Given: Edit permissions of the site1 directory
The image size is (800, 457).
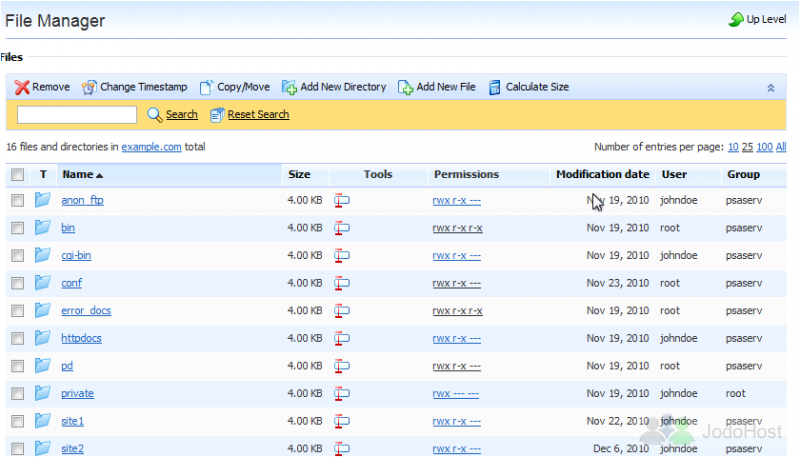Looking at the screenshot, I should click(457, 421).
